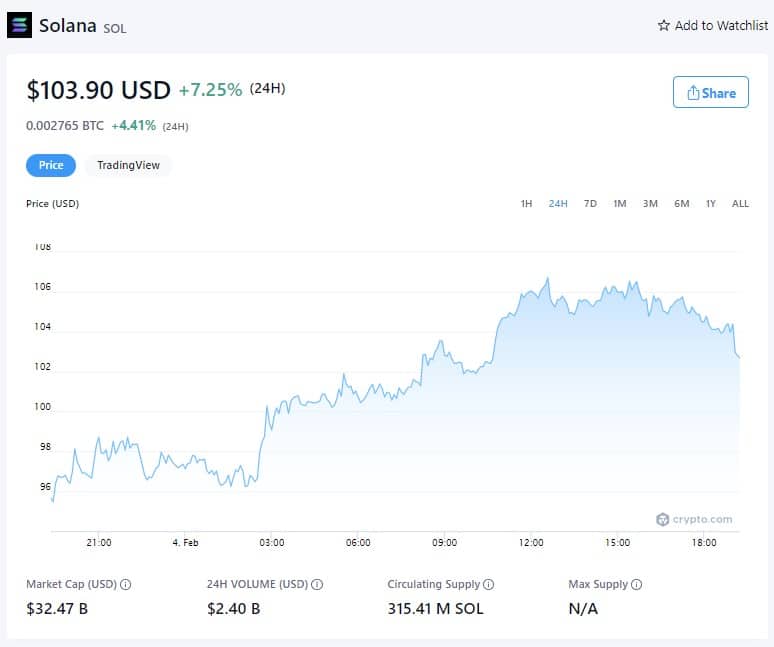This screenshot has height=647, width=774.
Task: Switch to the TradingView tab
Action: (x=128, y=165)
